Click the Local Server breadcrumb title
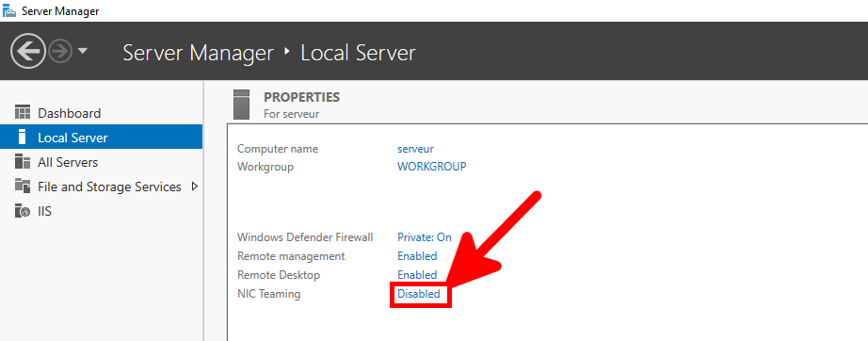 [x=358, y=53]
